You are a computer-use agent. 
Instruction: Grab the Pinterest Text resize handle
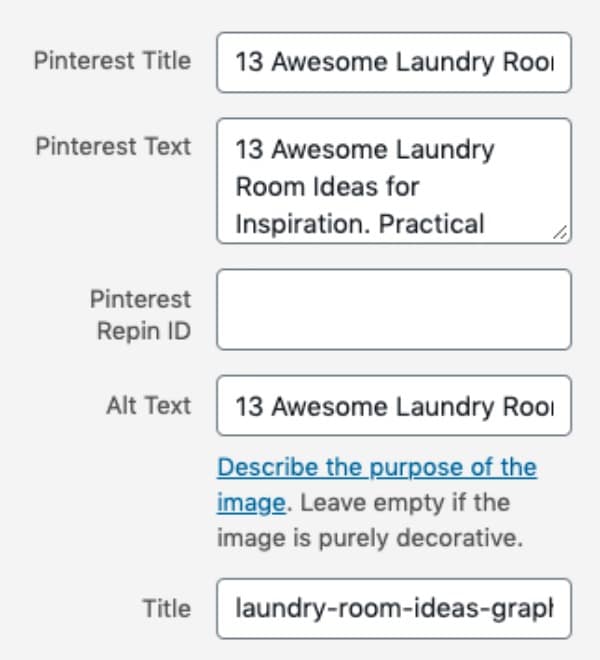pyautogui.click(x=560, y=233)
